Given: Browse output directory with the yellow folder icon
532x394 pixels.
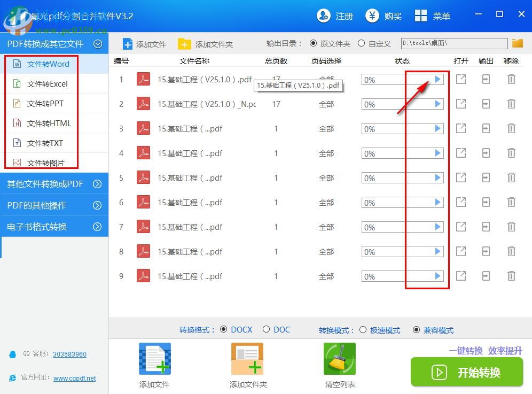Looking at the screenshot, I should [517, 43].
